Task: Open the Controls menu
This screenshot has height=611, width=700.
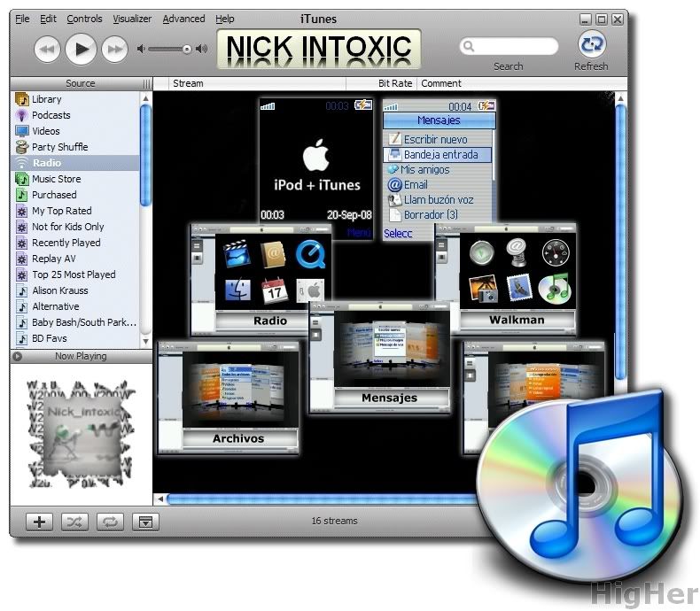Action: (84, 19)
